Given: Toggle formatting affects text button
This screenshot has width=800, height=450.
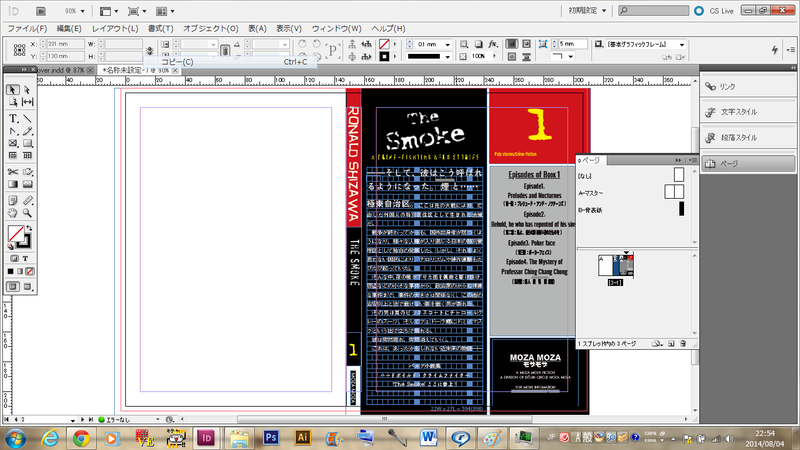Looking at the screenshot, I should coord(26,259).
